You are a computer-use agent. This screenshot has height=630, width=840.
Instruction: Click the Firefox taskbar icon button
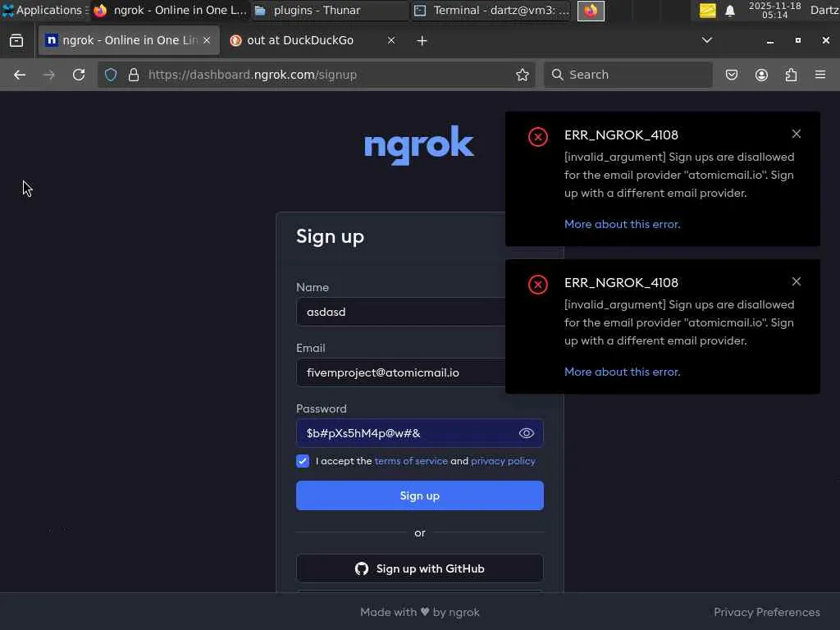tap(591, 11)
